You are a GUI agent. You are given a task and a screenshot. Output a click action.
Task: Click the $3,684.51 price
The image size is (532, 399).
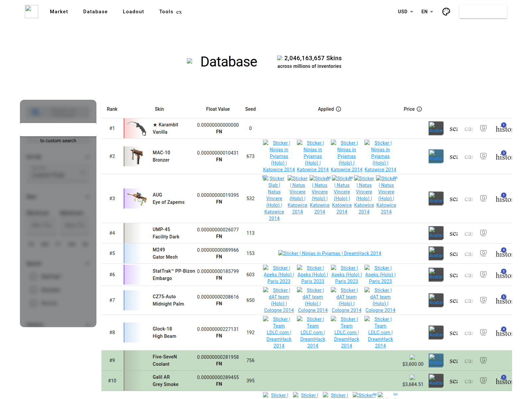413,384
